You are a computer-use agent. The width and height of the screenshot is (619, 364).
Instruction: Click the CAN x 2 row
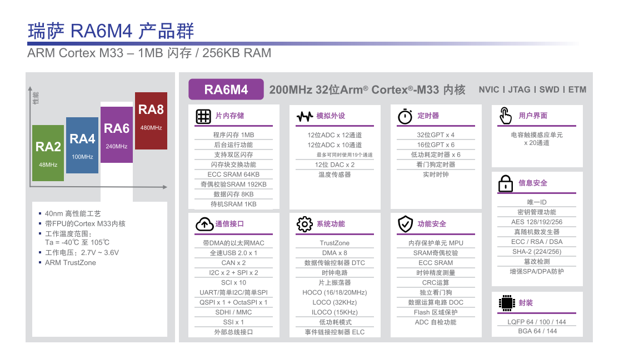coord(234,262)
